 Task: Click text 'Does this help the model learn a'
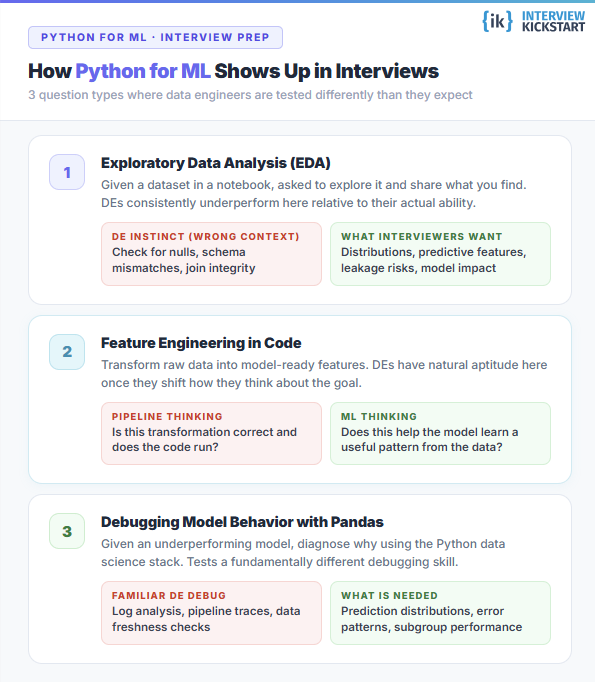click(430, 432)
